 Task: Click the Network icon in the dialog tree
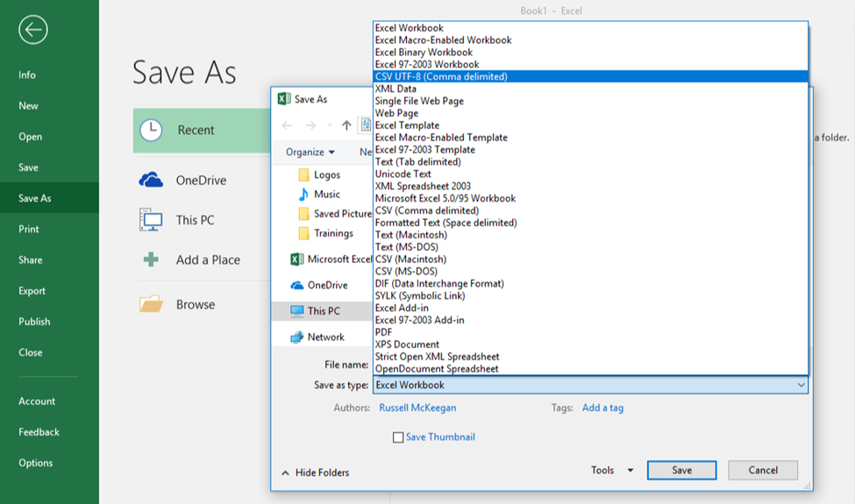[x=296, y=337]
